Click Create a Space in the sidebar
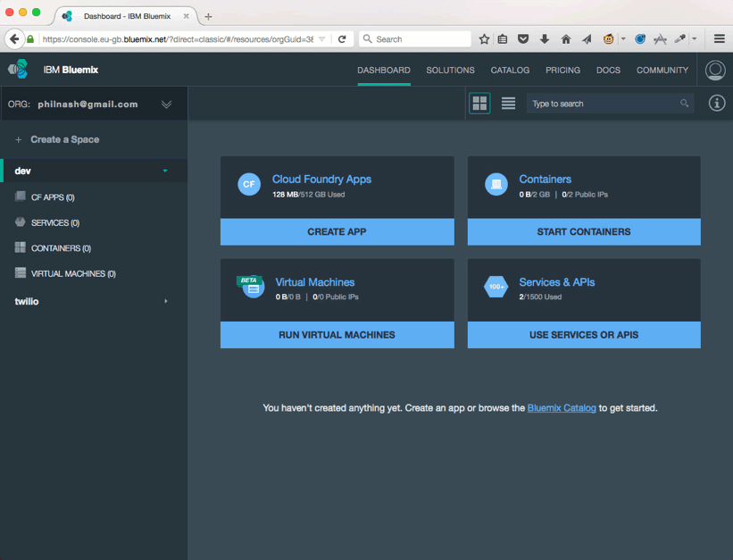This screenshot has width=733, height=560. 65,139
